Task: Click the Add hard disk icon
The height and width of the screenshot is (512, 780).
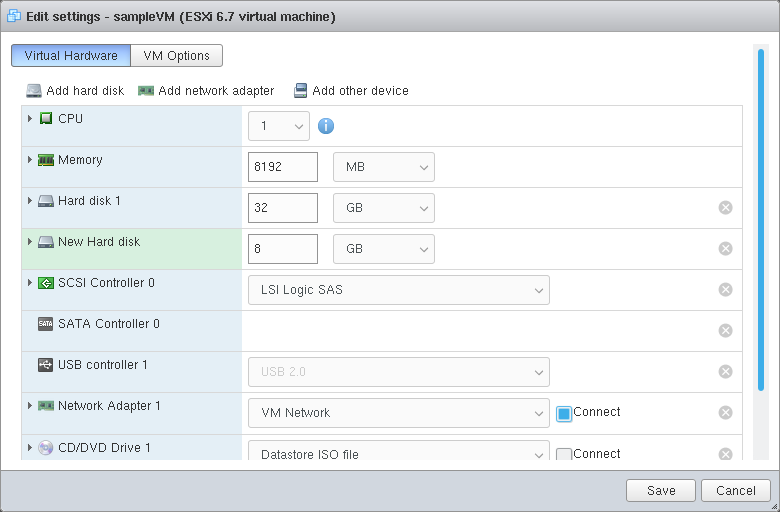Action: click(34, 90)
